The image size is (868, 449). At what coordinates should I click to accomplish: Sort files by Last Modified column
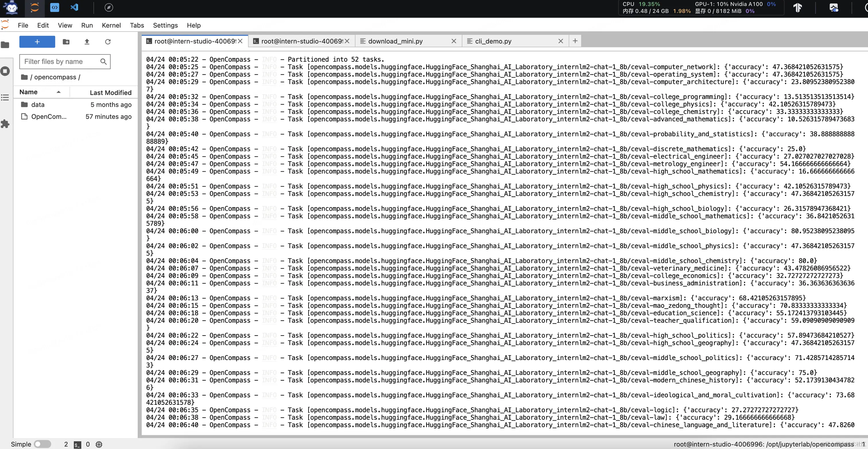point(110,92)
